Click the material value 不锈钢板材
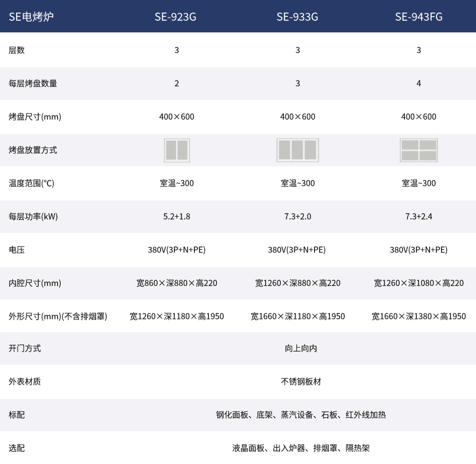476x464 pixels. coord(301,381)
